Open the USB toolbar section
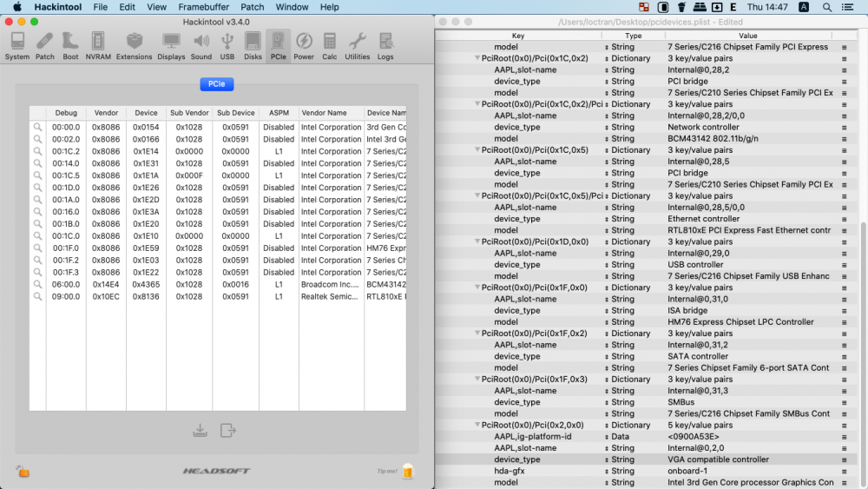The width and height of the screenshot is (868, 489). (227, 46)
